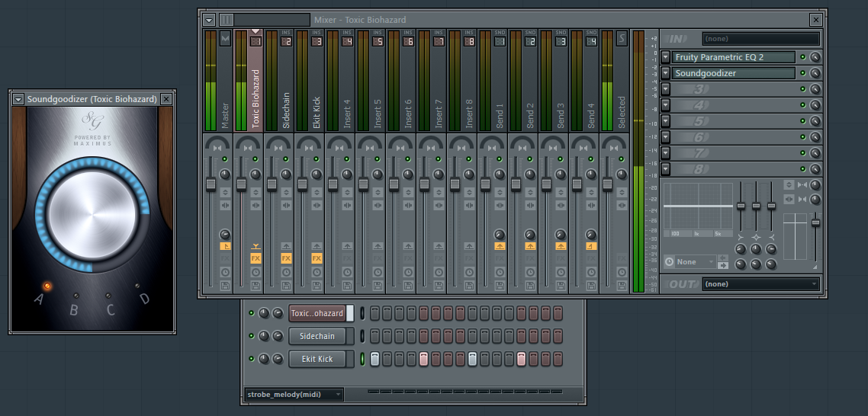
Task: Open the Soundgoodizer effect slot menu arrow
Action: pyautogui.click(x=665, y=73)
